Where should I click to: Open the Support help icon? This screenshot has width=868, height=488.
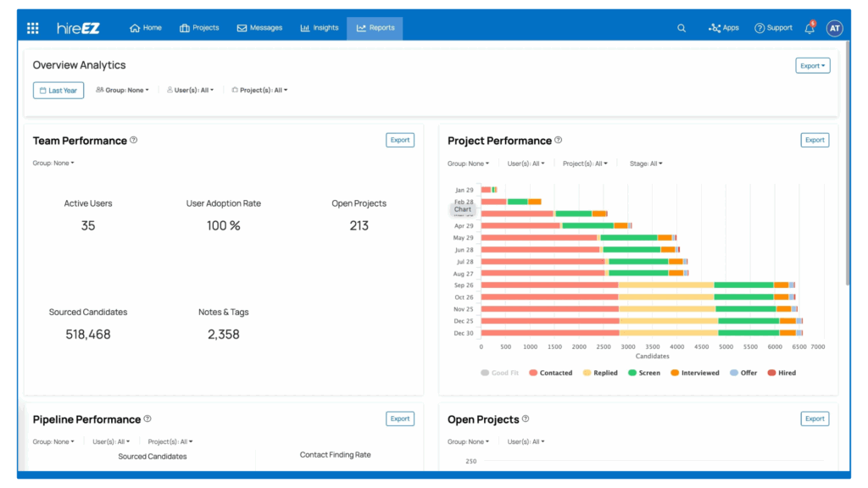[x=773, y=28]
